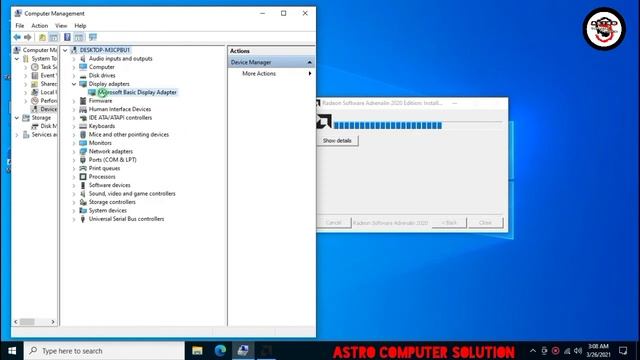Expand the Firmware category arrow
Screen dimensions: 640x360
click(74, 101)
